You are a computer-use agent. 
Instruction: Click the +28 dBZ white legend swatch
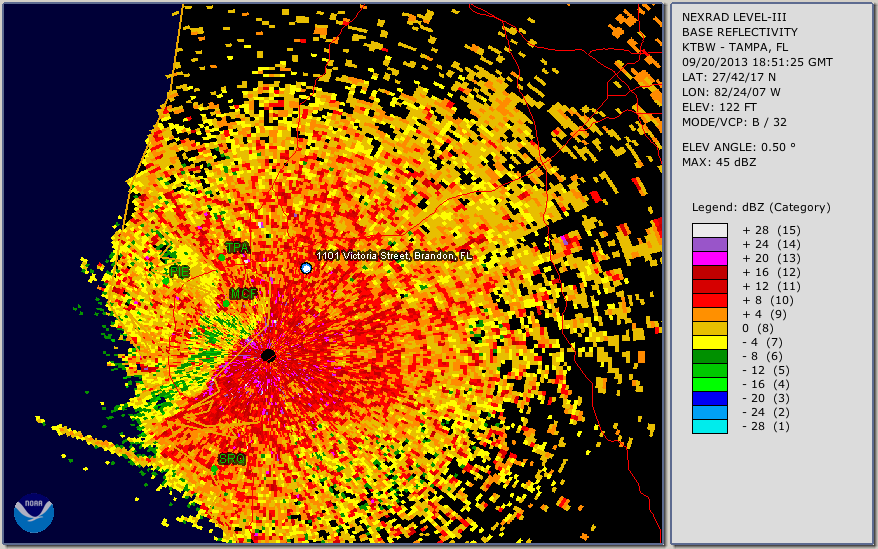coord(709,230)
